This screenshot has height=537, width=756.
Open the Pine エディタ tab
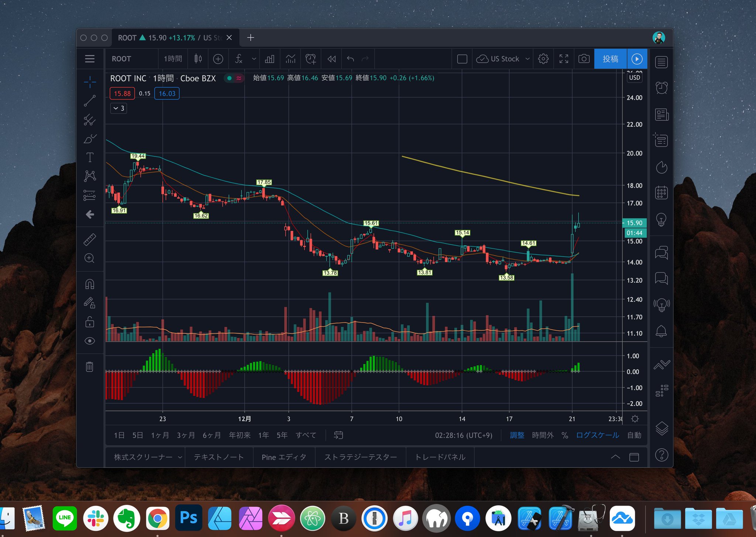pyautogui.click(x=284, y=457)
